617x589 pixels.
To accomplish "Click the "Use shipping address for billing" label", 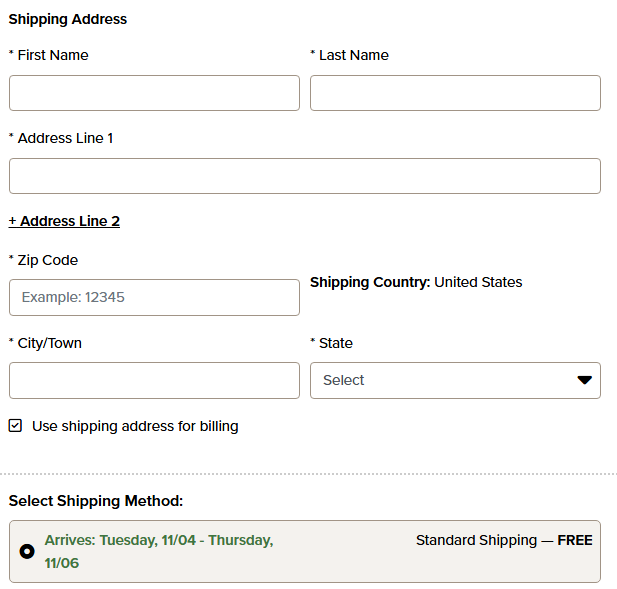I will (x=135, y=426).
